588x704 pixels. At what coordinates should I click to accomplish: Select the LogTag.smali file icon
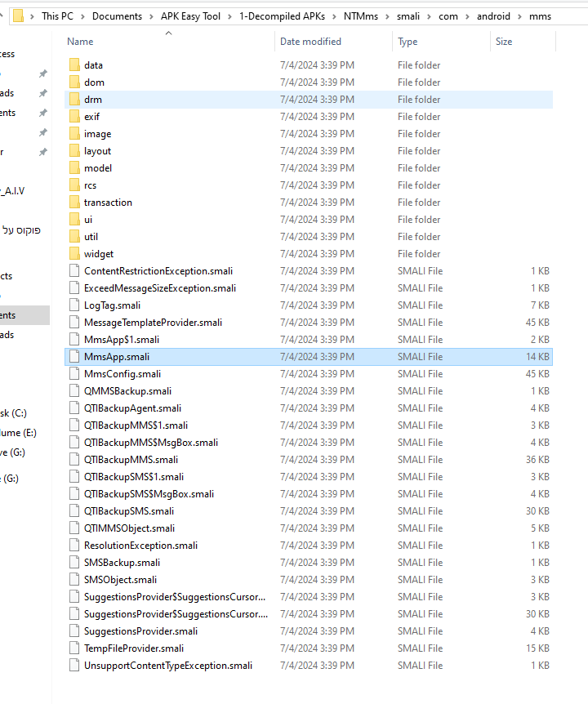pos(74,305)
